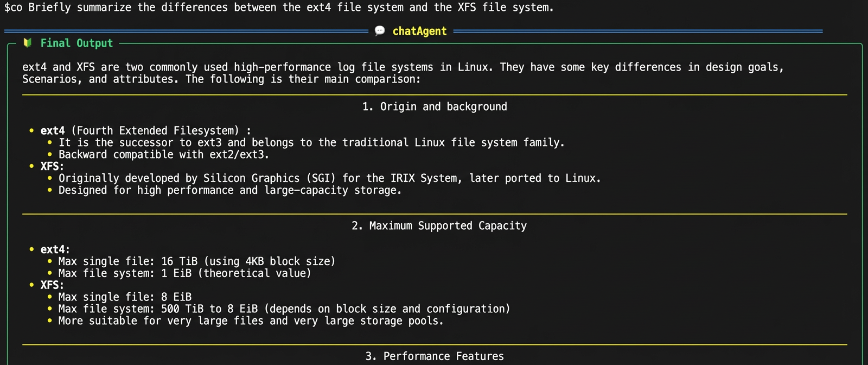Click the 'Backward compatible with ext2/ext3' line
This screenshot has height=365, width=868.
tap(164, 154)
